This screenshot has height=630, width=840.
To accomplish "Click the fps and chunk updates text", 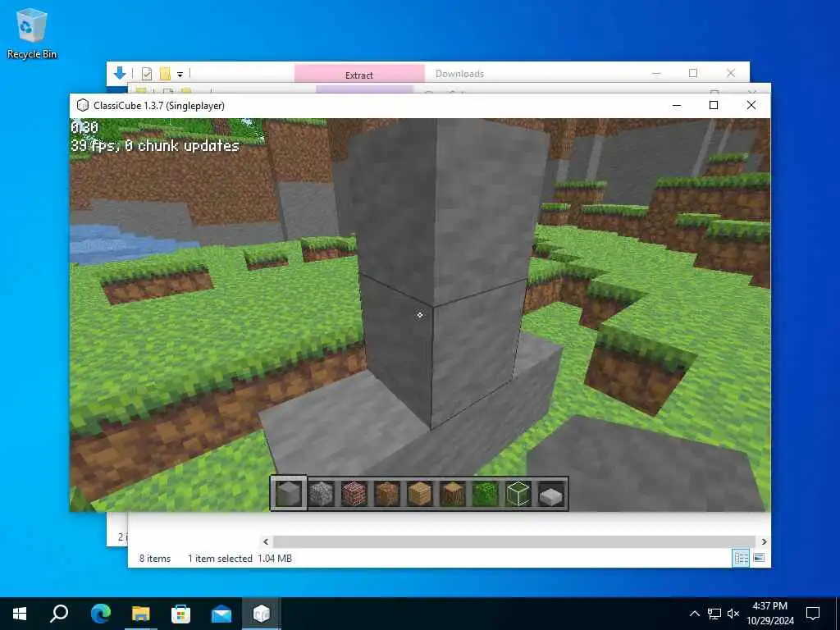I will click(155, 146).
